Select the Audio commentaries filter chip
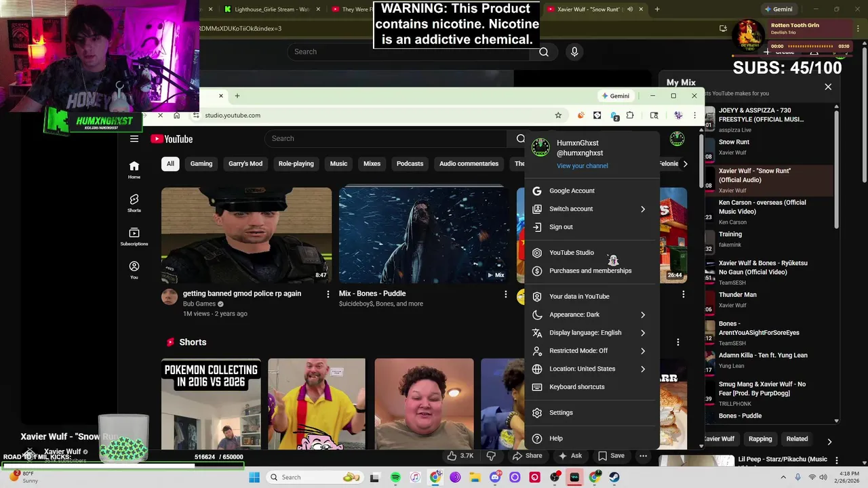This screenshot has width=868, height=488. pos(469,163)
